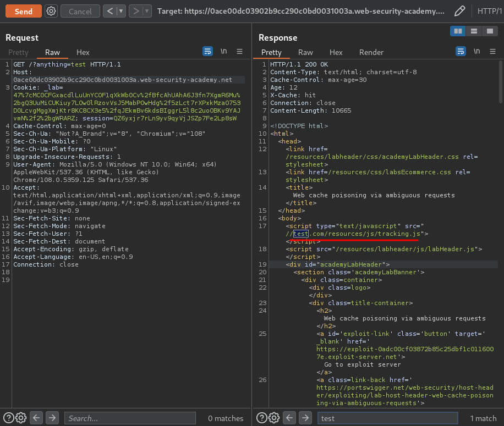Go to previous request with back arrow
This screenshot has height=426, width=504.
110,11
